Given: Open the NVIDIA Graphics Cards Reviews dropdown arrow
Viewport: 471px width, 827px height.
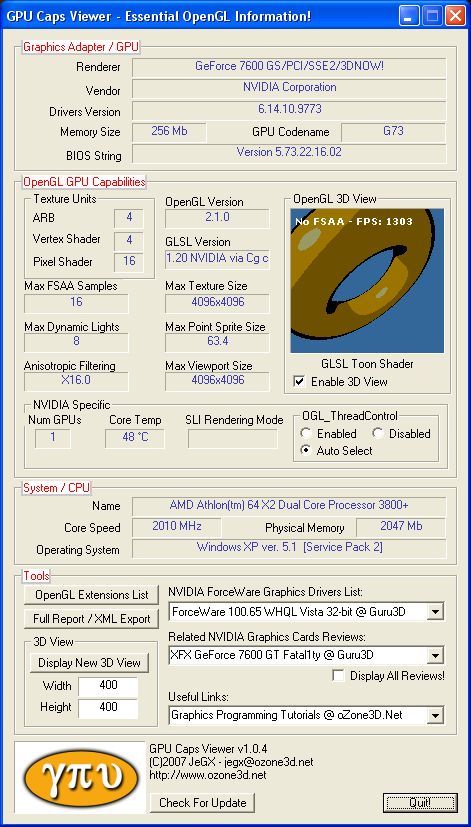Looking at the screenshot, I should tap(435, 656).
